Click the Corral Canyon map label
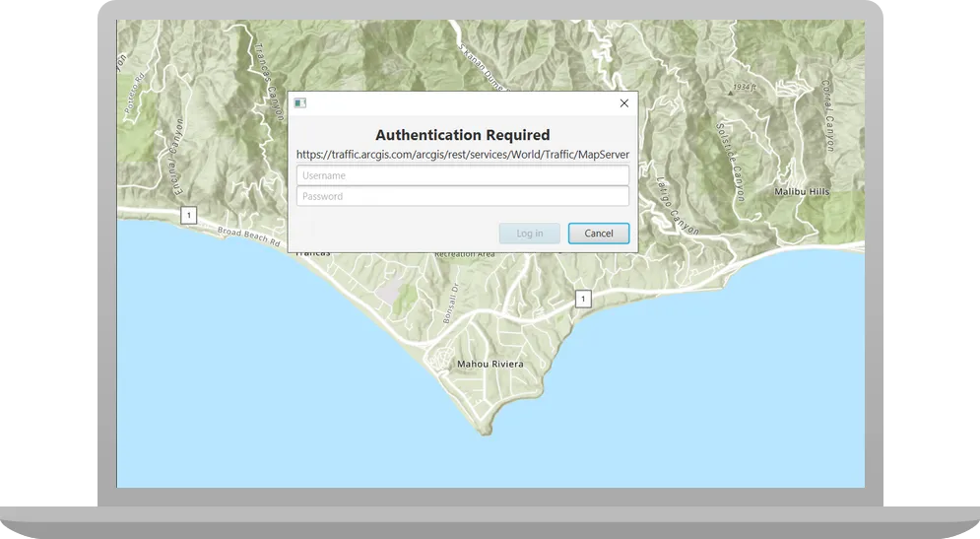 [x=827, y=115]
